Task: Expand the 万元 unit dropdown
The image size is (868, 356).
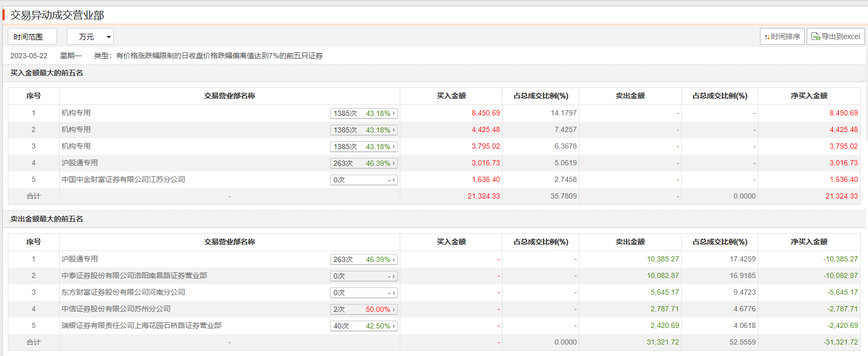Action: click(90, 37)
